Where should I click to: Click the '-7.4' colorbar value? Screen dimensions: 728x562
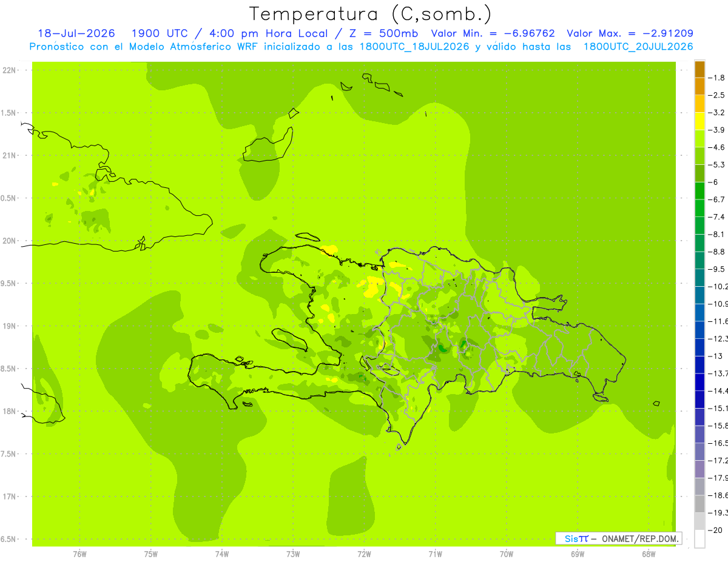716,217
